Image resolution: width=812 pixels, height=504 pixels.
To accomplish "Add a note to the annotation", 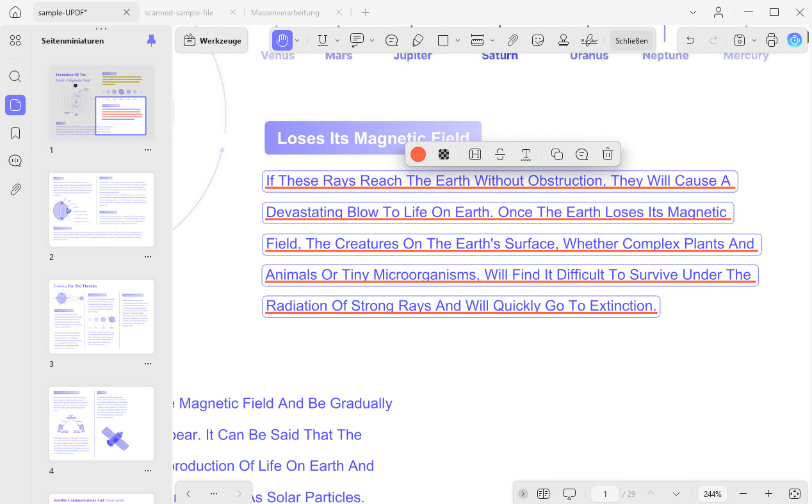I will click(x=582, y=154).
